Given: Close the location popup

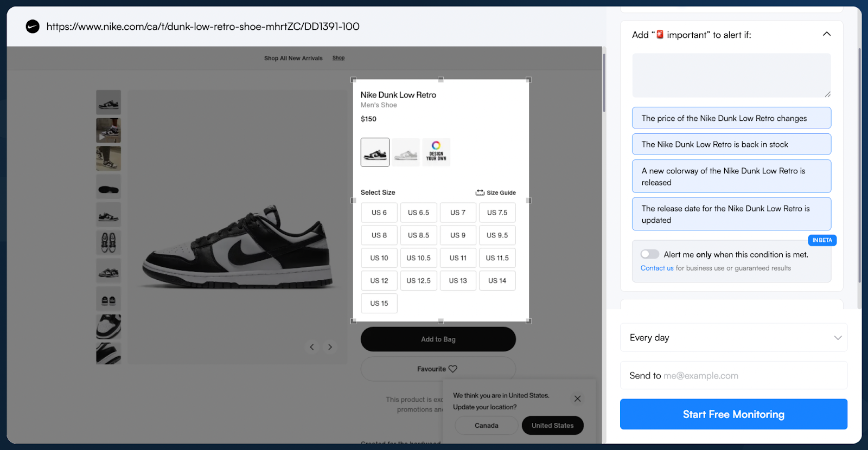Looking at the screenshot, I should pyautogui.click(x=578, y=398).
